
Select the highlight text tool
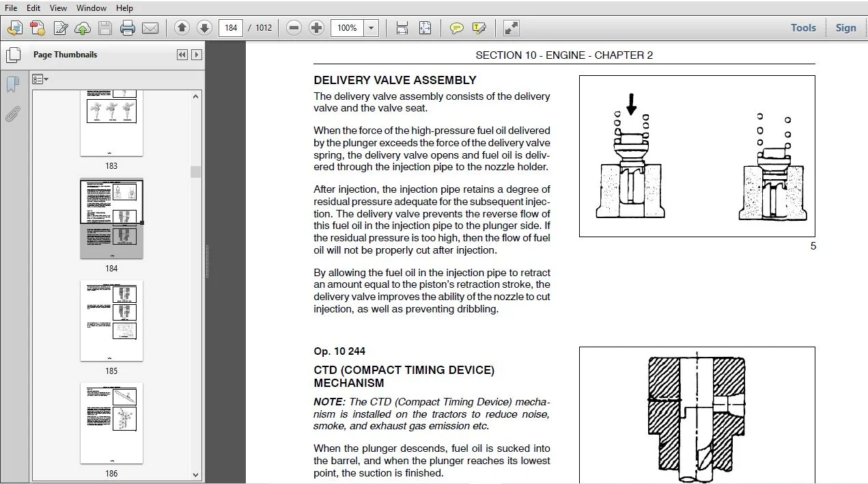[479, 28]
